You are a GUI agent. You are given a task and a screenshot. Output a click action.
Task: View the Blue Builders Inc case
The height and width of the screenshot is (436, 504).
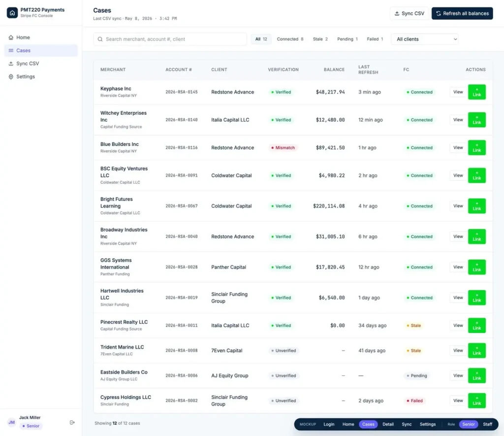click(458, 148)
